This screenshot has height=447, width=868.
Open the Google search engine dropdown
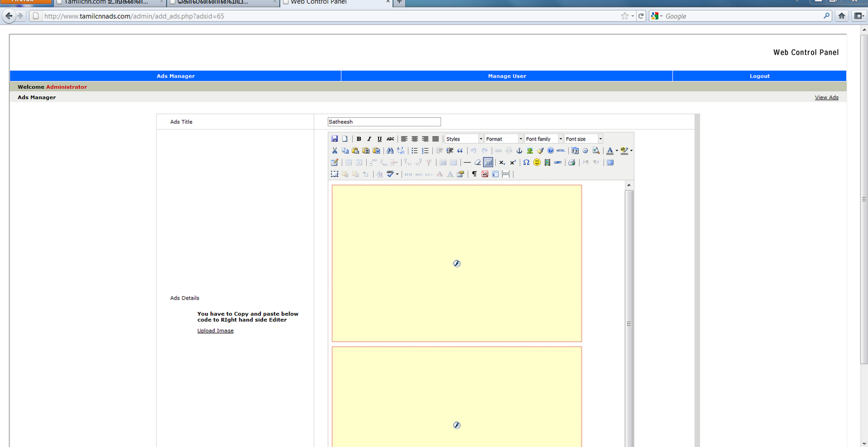[x=657, y=16]
